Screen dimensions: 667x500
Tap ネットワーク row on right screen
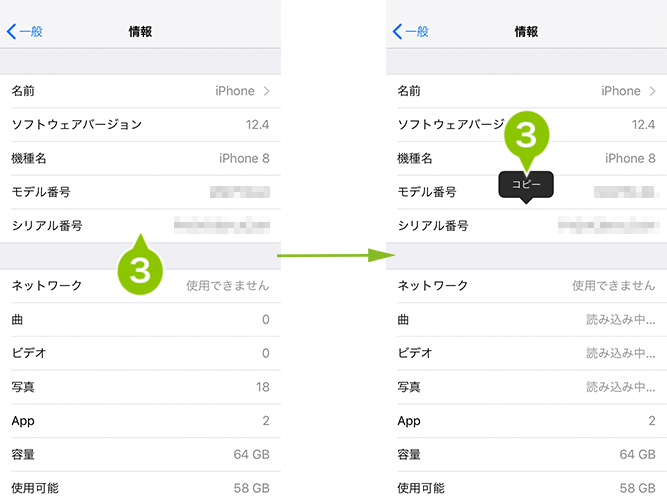click(527, 286)
